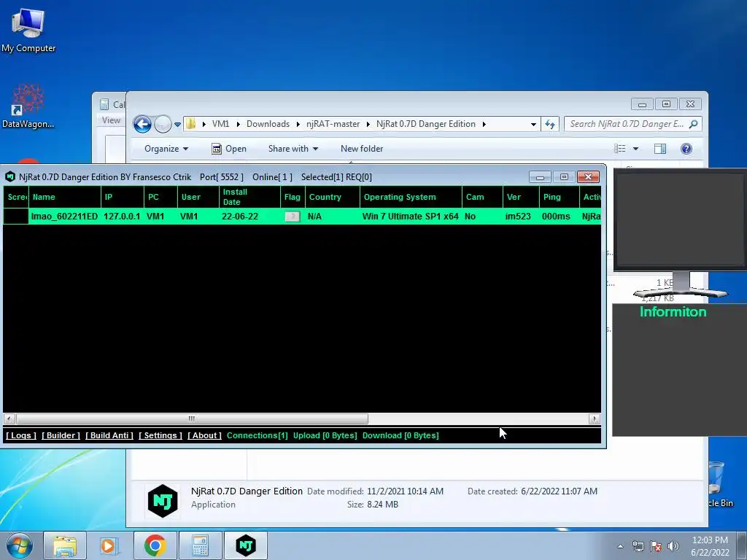Toggle the Explorer preview pane icon
Screen dimensions: 747x560
tap(660, 149)
